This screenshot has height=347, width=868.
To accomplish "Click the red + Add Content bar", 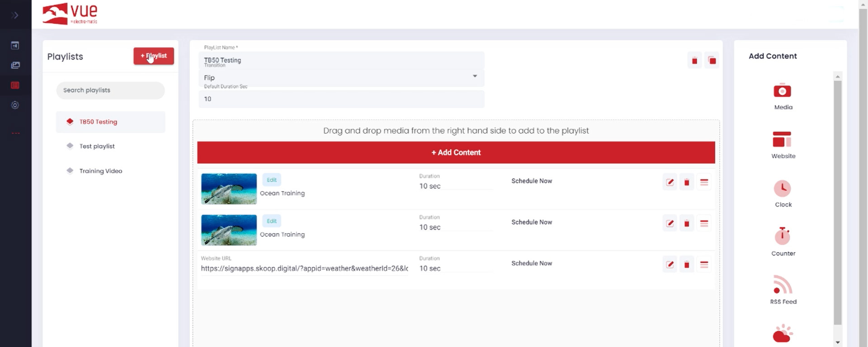I will click(x=456, y=153).
